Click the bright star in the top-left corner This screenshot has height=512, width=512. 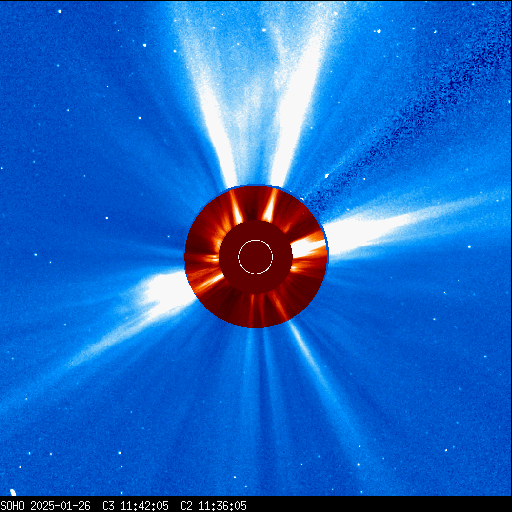[60, 11]
